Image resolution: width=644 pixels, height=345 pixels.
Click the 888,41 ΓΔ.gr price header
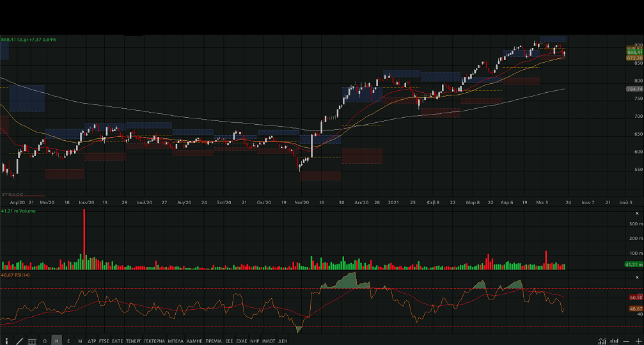29,40
